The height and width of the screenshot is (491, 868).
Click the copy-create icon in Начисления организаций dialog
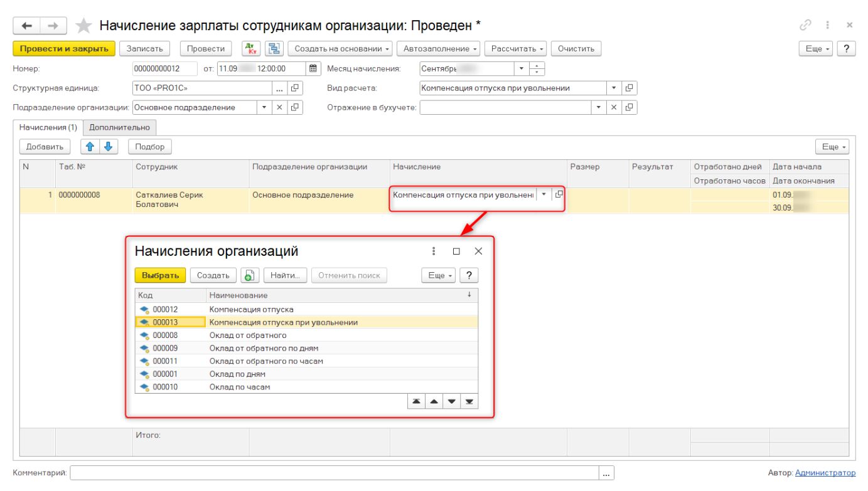pyautogui.click(x=250, y=275)
